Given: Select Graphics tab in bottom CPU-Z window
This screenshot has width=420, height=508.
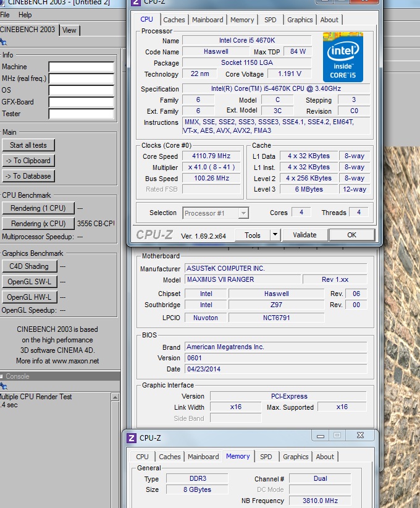Looking at the screenshot, I should pyautogui.click(x=296, y=457).
